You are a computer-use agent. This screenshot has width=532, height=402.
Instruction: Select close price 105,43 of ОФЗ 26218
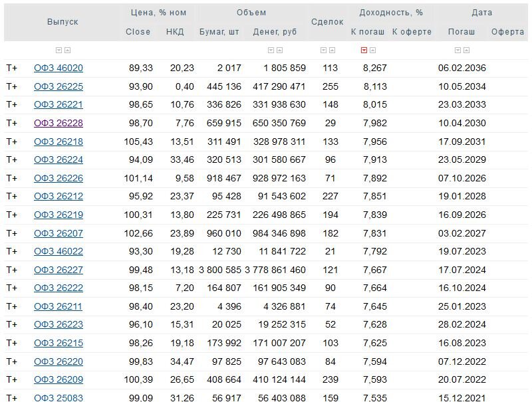[138, 142]
